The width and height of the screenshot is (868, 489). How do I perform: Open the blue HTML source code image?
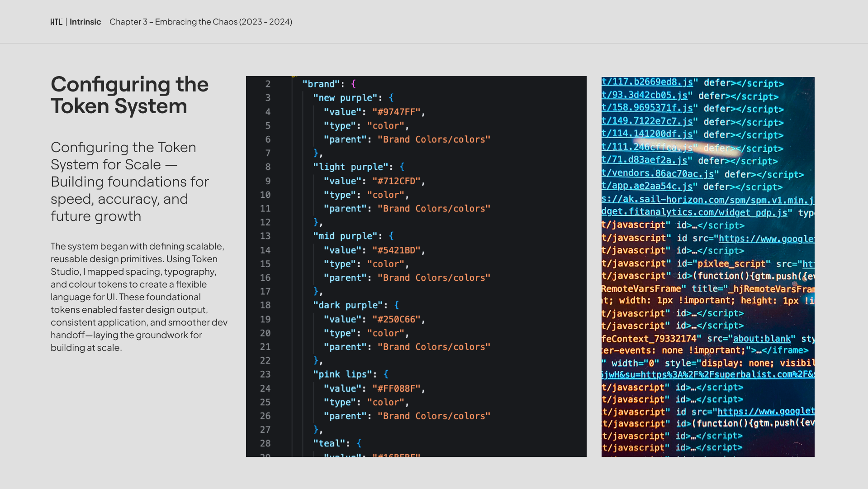tap(708, 267)
